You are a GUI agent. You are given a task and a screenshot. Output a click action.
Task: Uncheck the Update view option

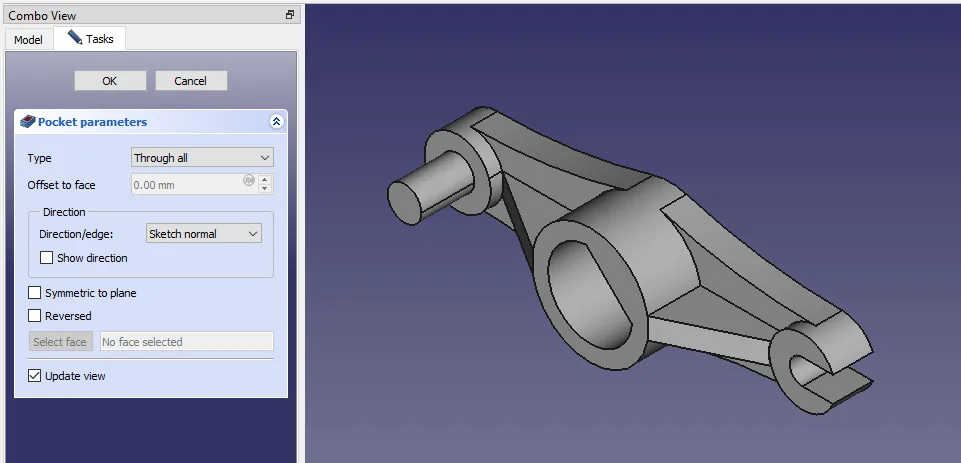pyautogui.click(x=36, y=376)
